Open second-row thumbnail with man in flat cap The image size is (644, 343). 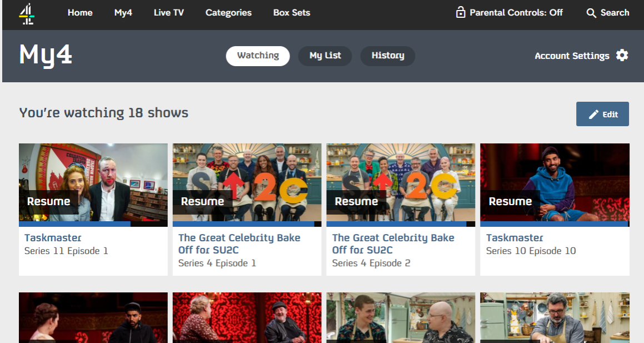[x=247, y=317]
